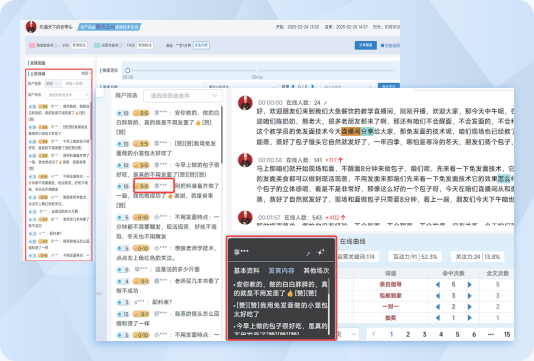Click left arrow in the 亲自指导 row
Image resolution: width=534 pixels, height=361 pixels.
tap(438, 284)
